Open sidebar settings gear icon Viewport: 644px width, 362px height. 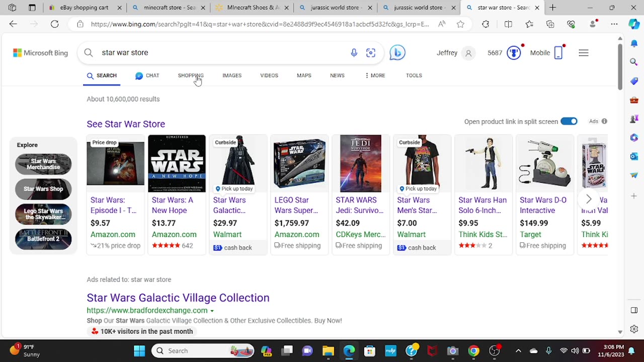click(634, 329)
